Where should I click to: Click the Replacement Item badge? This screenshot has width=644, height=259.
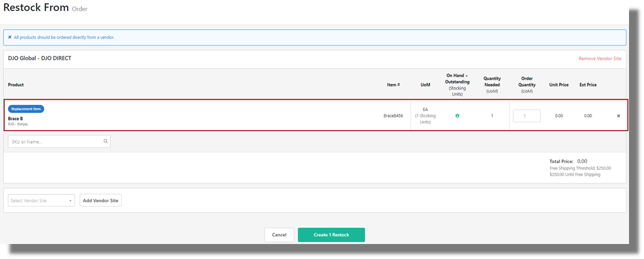tap(26, 109)
